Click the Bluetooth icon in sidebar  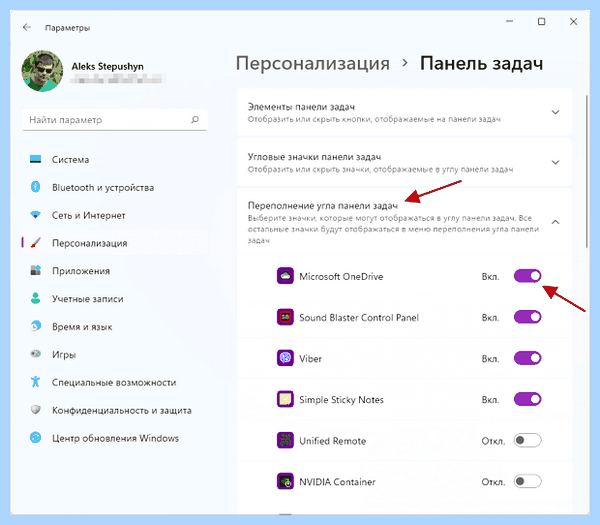tap(36, 187)
